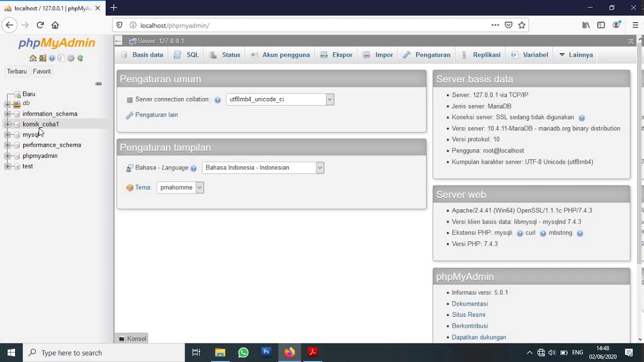The width and height of the screenshot is (644, 362).
Task: Open the Replikasi tab
Action: pos(481,55)
